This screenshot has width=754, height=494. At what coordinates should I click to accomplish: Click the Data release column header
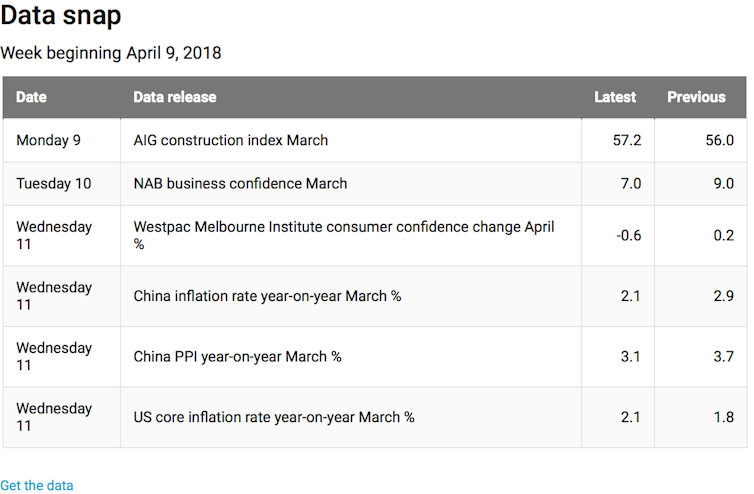(175, 97)
